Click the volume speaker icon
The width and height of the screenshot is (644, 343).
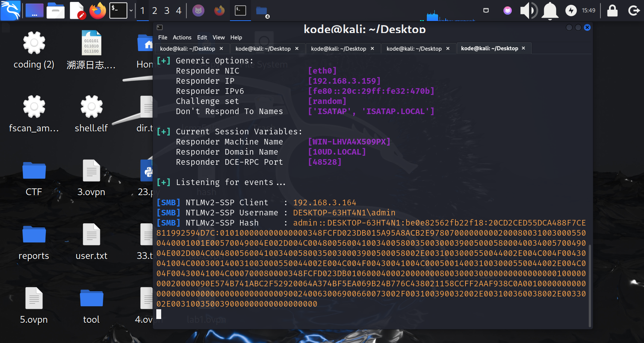pos(529,11)
